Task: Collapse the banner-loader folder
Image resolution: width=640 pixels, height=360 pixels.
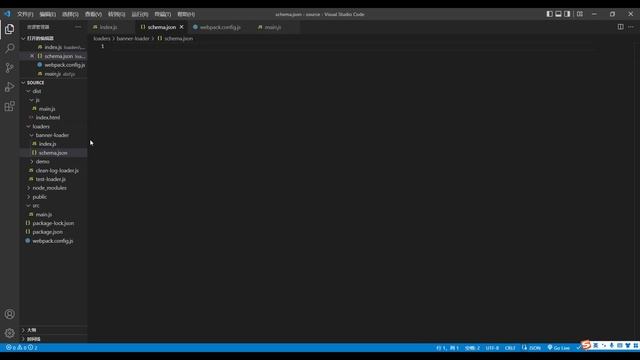Action: (x=53, y=135)
